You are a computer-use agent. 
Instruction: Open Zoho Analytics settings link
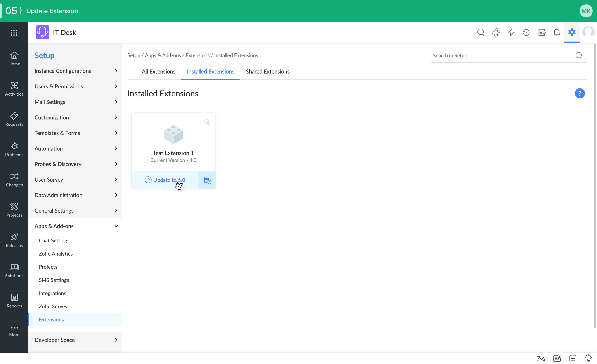pos(56,254)
